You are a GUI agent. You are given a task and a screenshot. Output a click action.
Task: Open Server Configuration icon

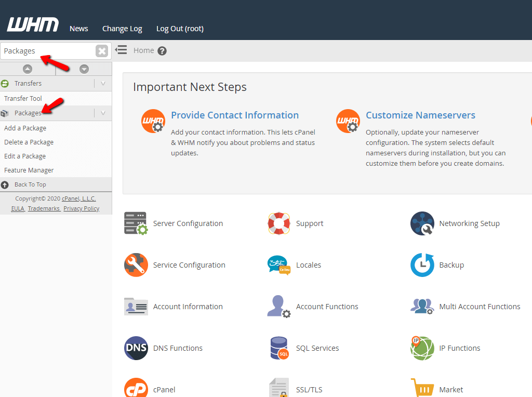click(x=136, y=223)
